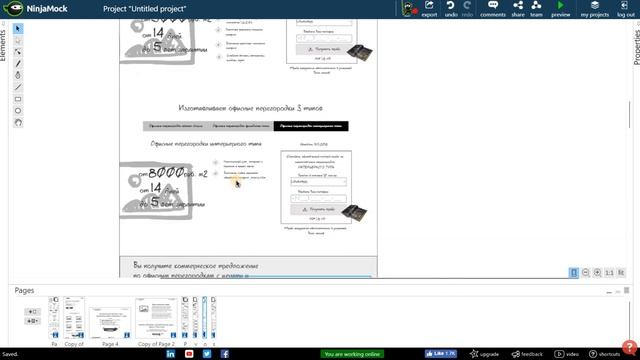This screenshot has width=640, height=360.
Task: Open the Facebook link
Action: (225, 354)
